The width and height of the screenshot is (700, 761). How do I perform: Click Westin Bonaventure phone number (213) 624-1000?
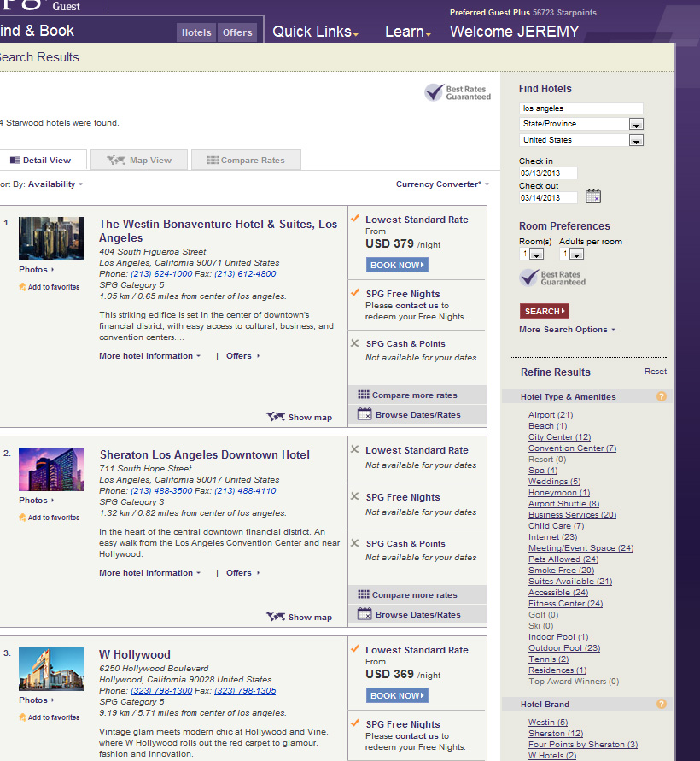tap(161, 273)
